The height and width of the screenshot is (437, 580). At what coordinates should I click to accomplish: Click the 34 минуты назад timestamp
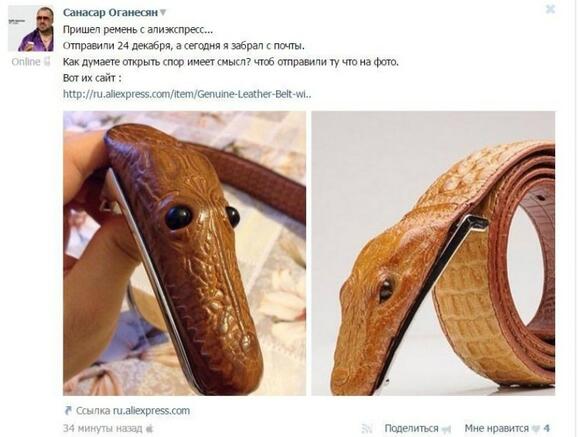coord(102,428)
